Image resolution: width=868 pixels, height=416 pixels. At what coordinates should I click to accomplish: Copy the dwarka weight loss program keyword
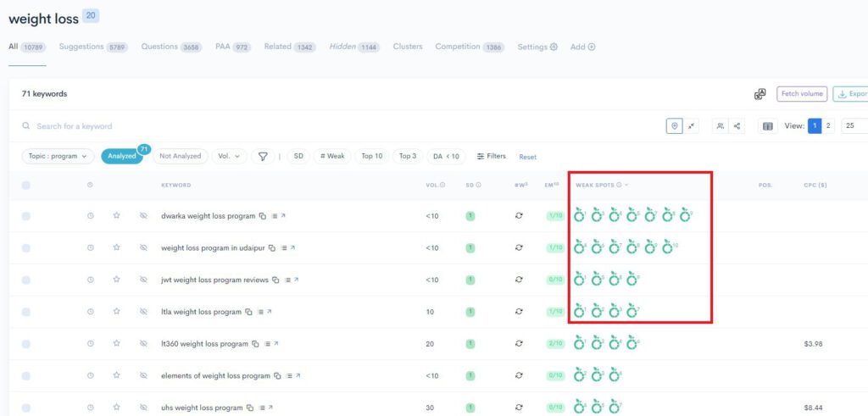(x=263, y=216)
